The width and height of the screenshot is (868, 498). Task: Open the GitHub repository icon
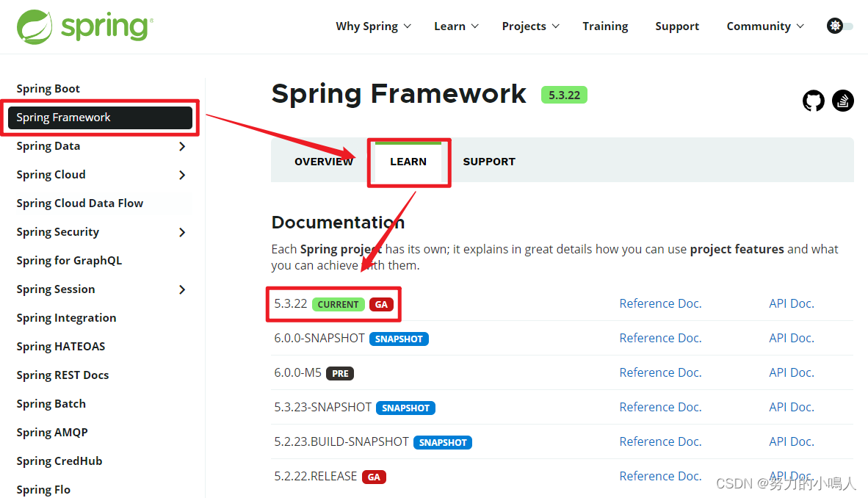click(813, 101)
